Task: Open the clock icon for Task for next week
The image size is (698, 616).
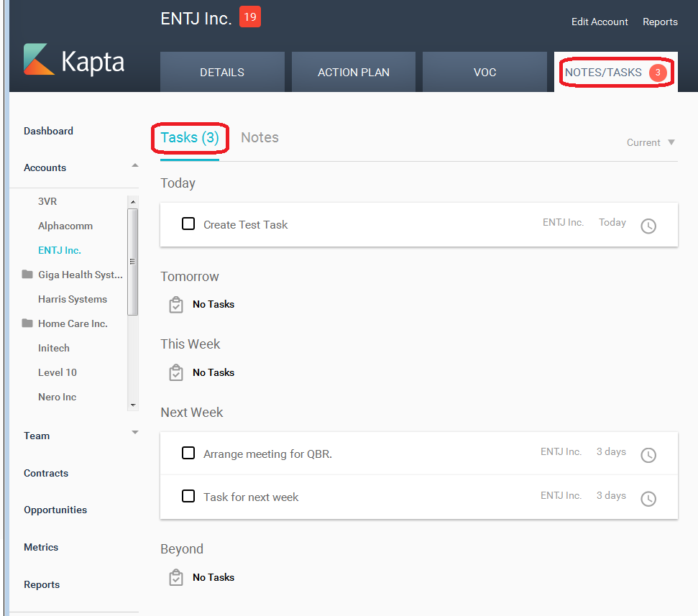Action: click(648, 499)
